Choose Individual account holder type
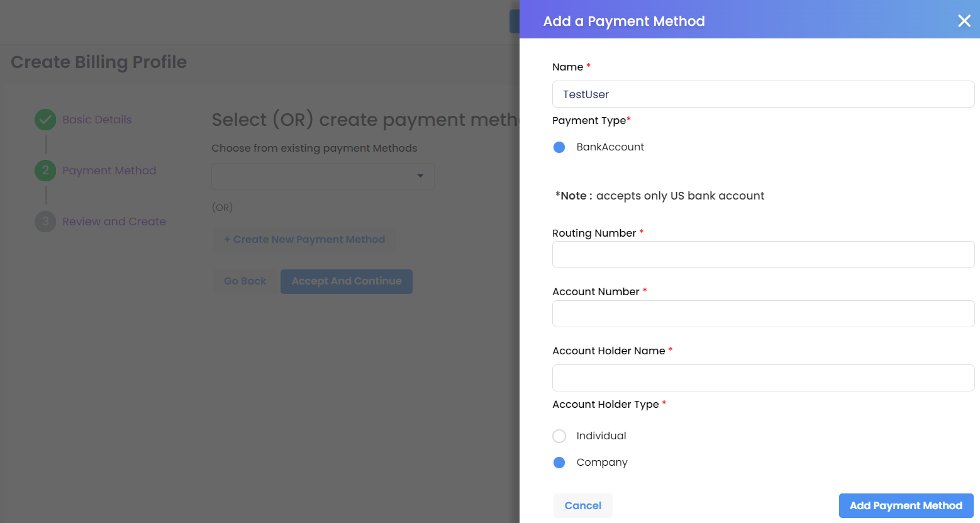This screenshot has height=523, width=980. tap(559, 436)
